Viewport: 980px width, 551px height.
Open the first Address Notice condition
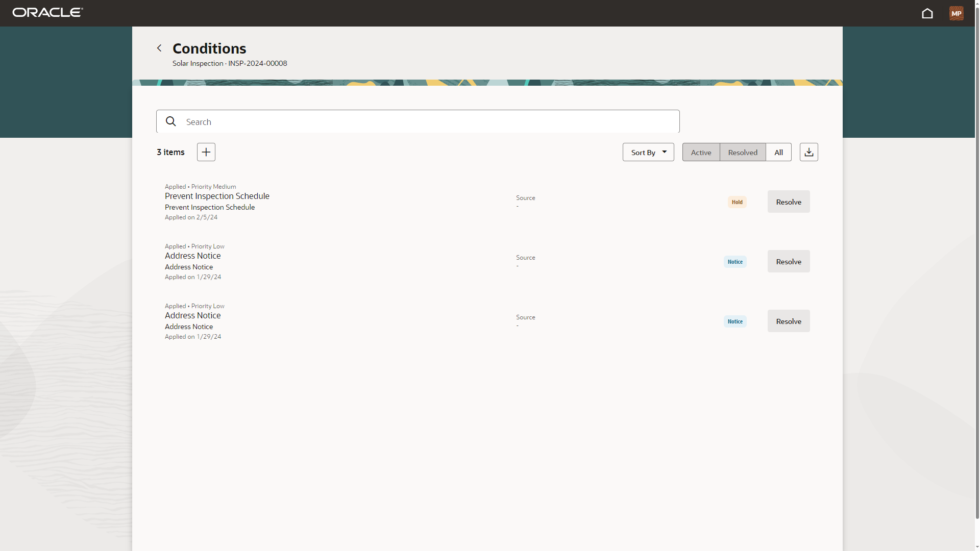pyautogui.click(x=192, y=256)
